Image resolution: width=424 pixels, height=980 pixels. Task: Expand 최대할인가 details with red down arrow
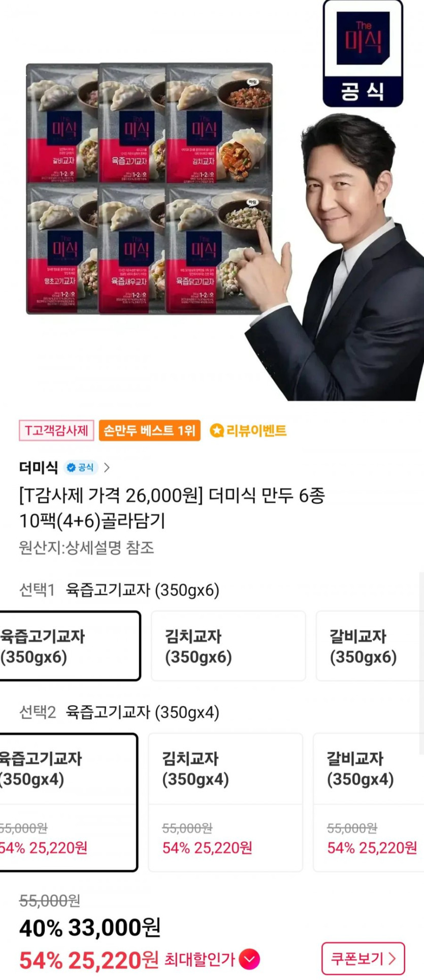coord(249,960)
